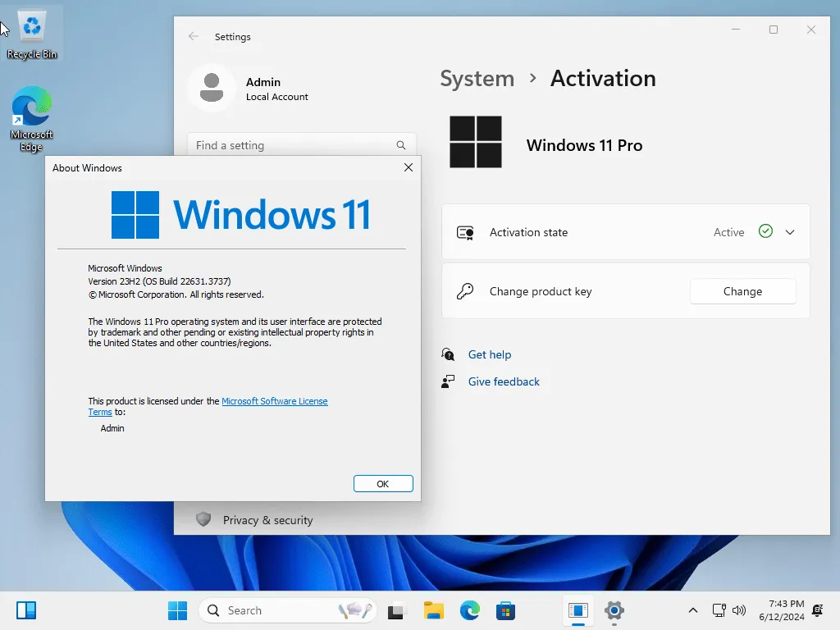
Task: Click the Find a setting search field
Action: 302,145
